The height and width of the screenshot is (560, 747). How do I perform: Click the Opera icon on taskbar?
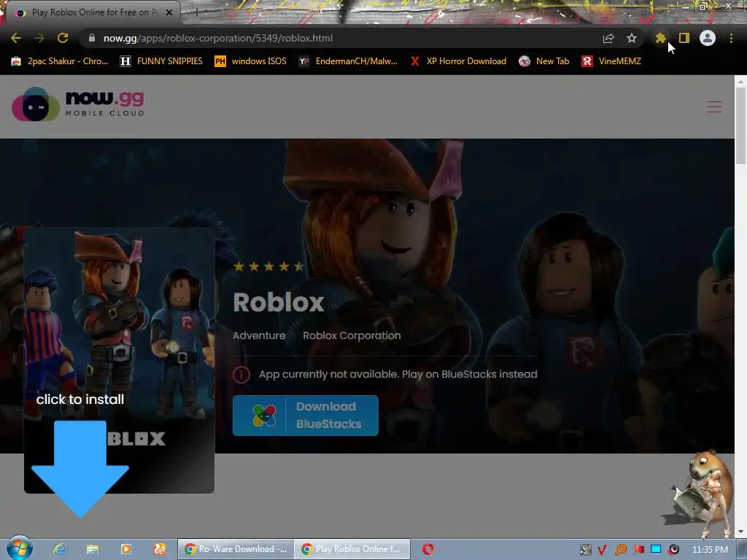[x=427, y=549]
